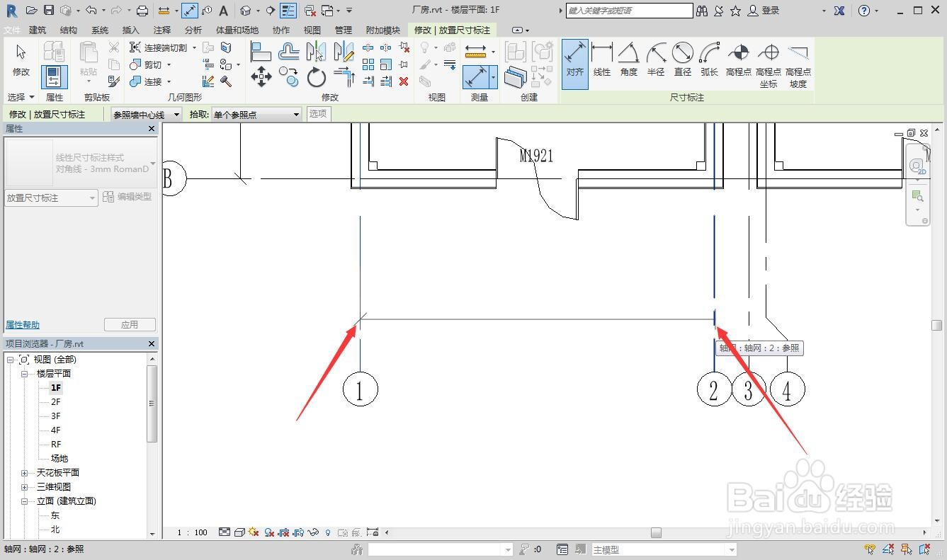
Task: Select the Aligned dimension tool (对齐)
Action: [x=575, y=64]
